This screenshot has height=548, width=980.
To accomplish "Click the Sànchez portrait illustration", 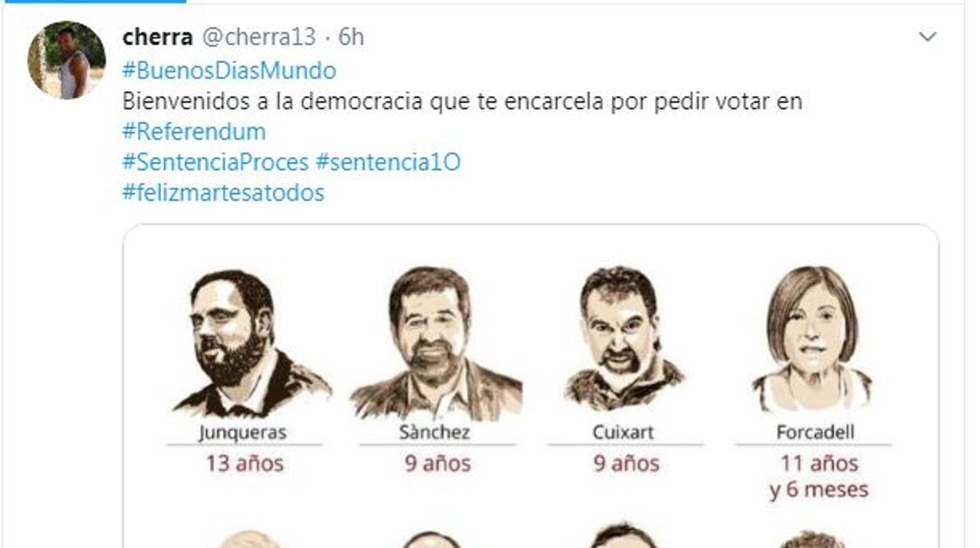I will click(x=434, y=343).
